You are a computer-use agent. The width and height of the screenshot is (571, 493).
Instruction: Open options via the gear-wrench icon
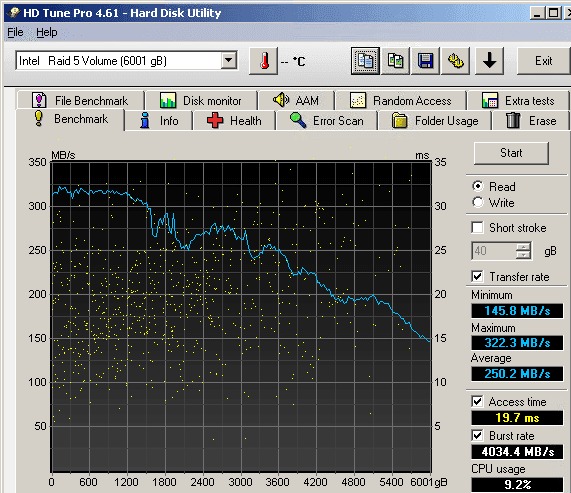(455, 61)
